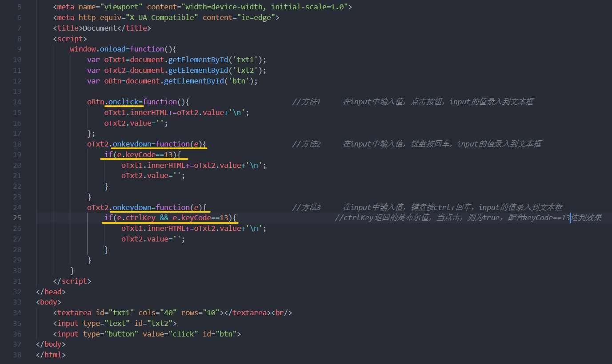Click the word window before onload
Viewport: 612px width, 364px height.
click(x=83, y=49)
